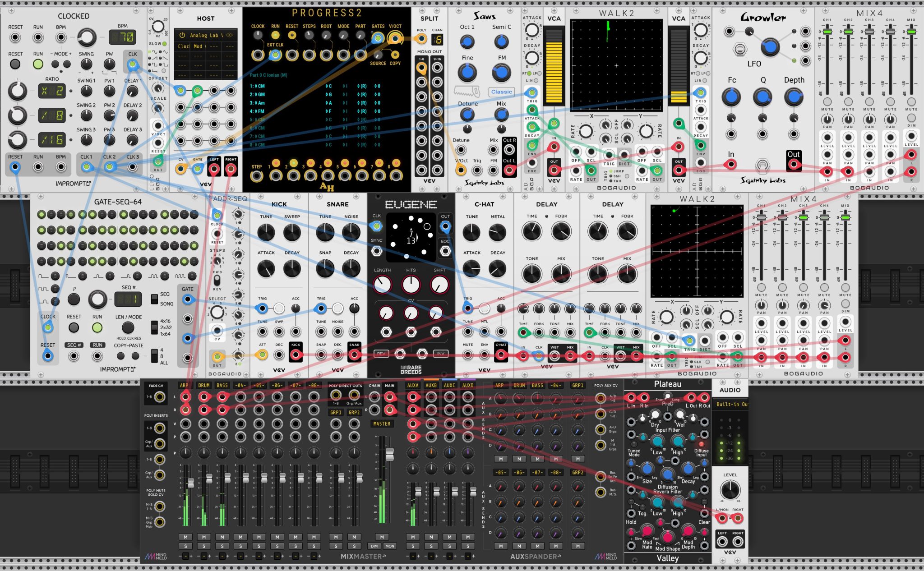Select the '3: 0 Am' row in PROGRESS2

316,103
